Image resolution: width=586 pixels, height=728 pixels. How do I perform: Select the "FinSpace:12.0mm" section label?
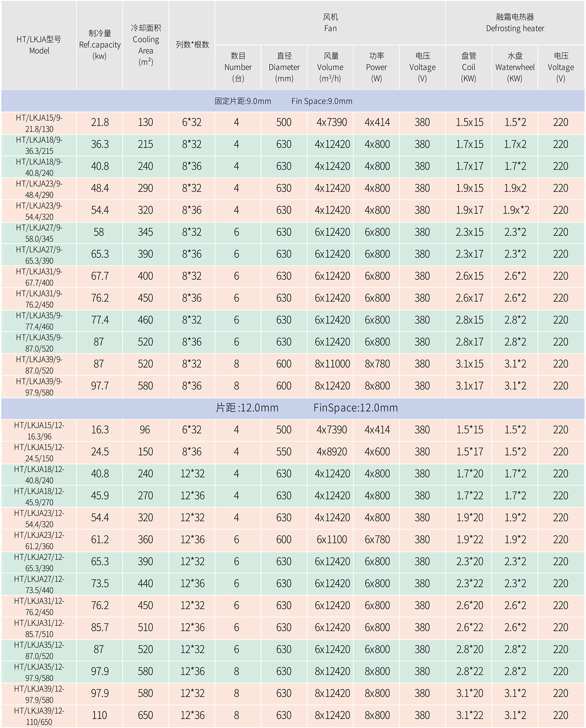[356, 408]
